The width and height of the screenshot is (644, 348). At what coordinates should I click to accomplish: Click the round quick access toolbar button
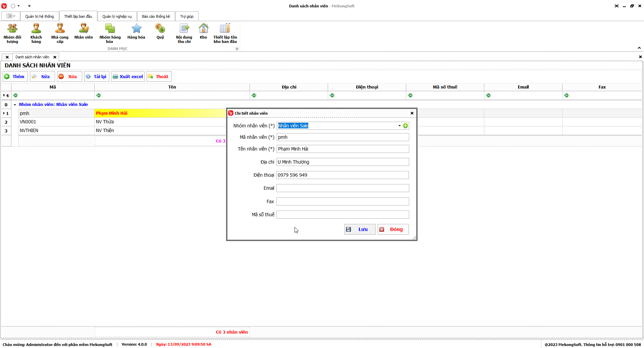pyautogui.click(x=13, y=6)
